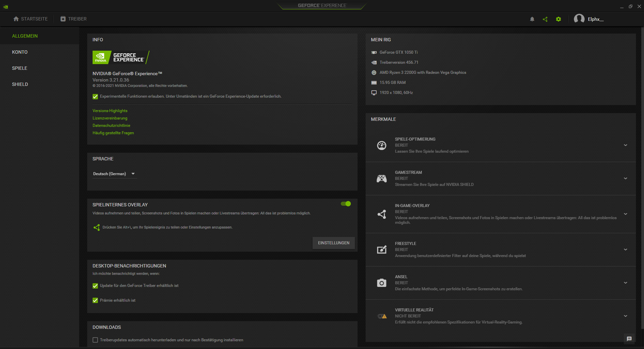This screenshot has width=644, height=349.
Task: Go to the Treiber tab
Action: click(73, 19)
